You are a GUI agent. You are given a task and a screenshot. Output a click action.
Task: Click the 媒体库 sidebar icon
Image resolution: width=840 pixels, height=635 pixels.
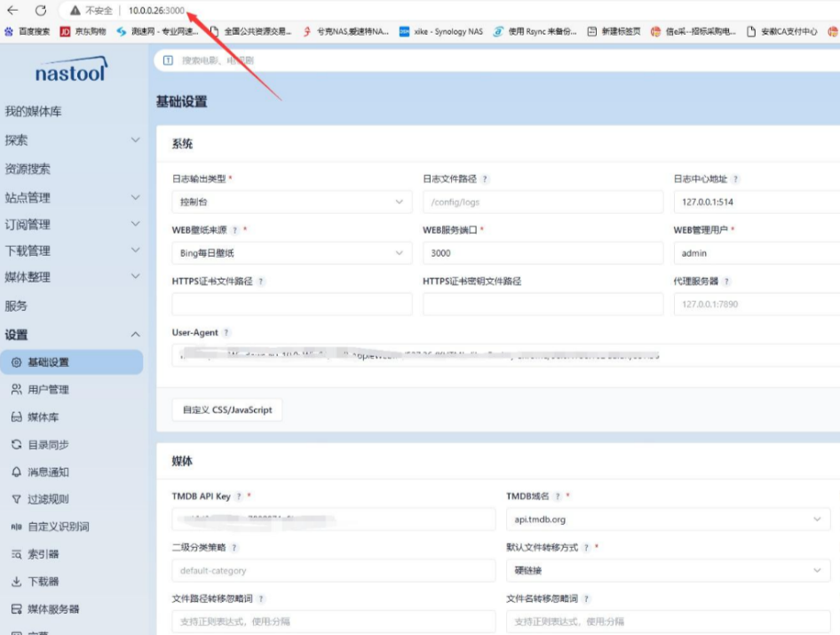tap(15, 415)
